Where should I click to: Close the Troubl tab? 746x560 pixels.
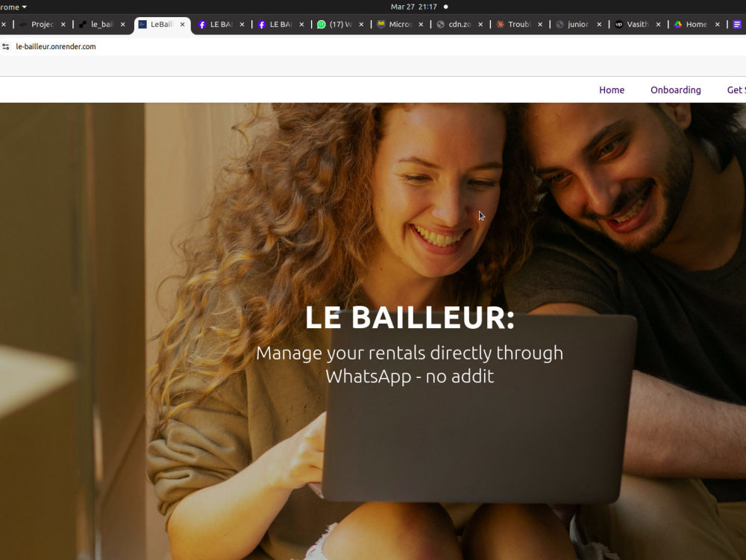pyautogui.click(x=540, y=25)
